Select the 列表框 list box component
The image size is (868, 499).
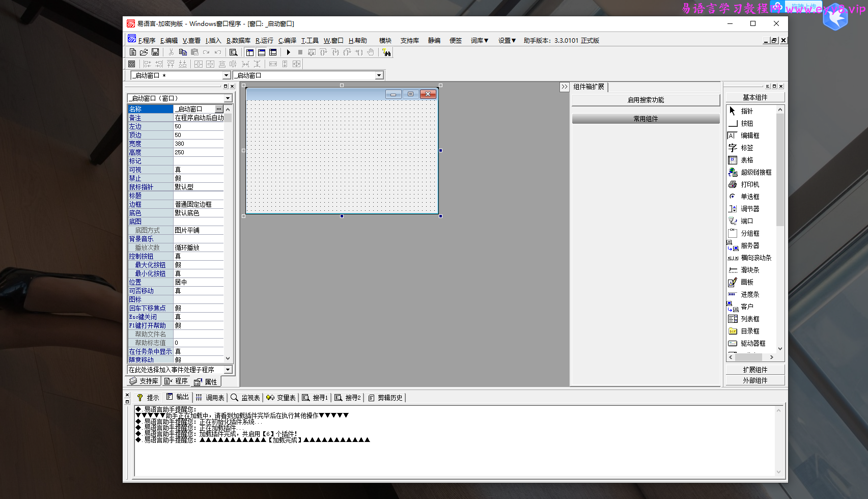coord(750,319)
